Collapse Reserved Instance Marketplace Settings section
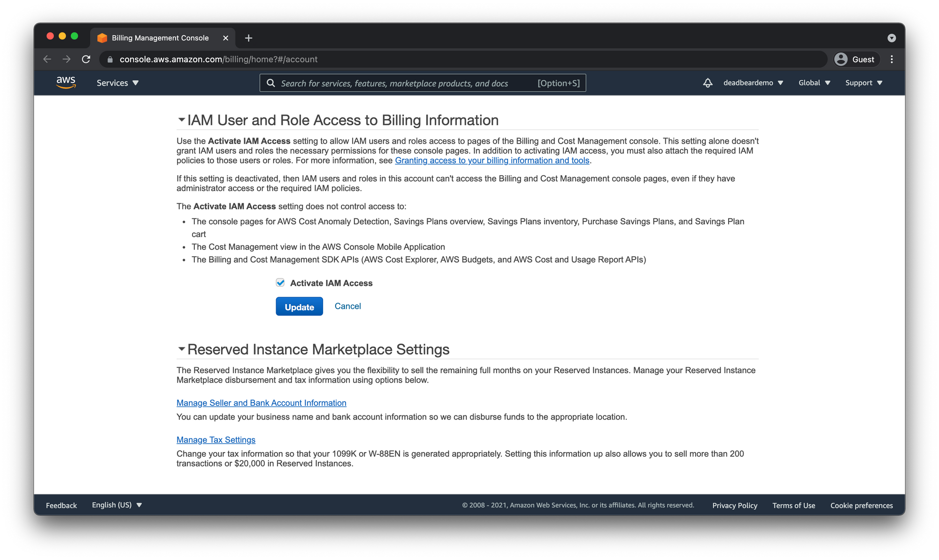The height and width of the screenshot is (560, 939). [181, 349]
